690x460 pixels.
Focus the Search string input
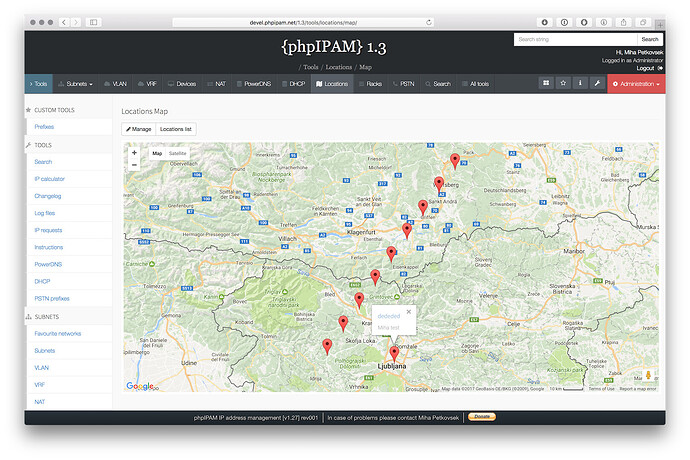coord(575,39)
